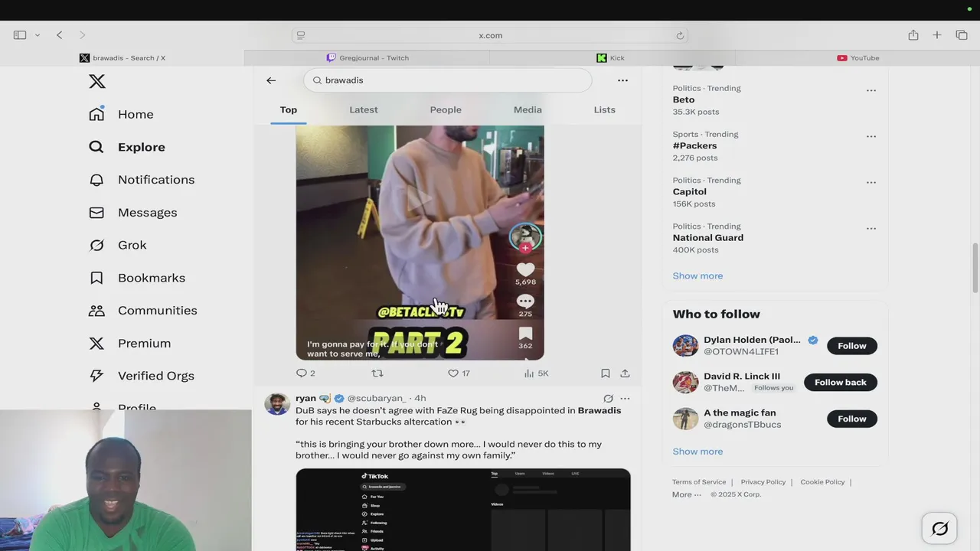Image resolution: width=980 pixels, height=551 pixels.
Task: Show more Who to follow suggestions
Action: point(697,452)
